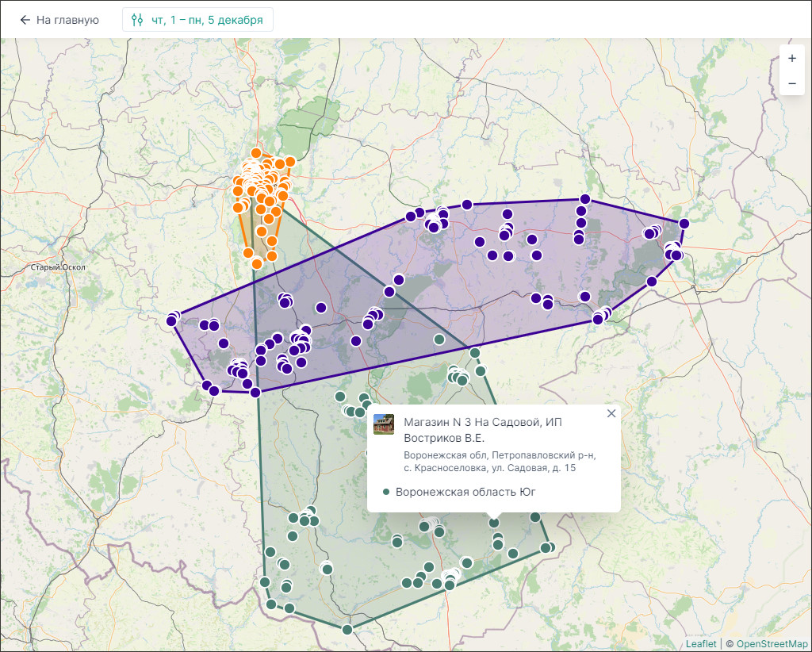Select the westernmost purple marker on polygon corner

pyautogui.click(x=171, y=320)
